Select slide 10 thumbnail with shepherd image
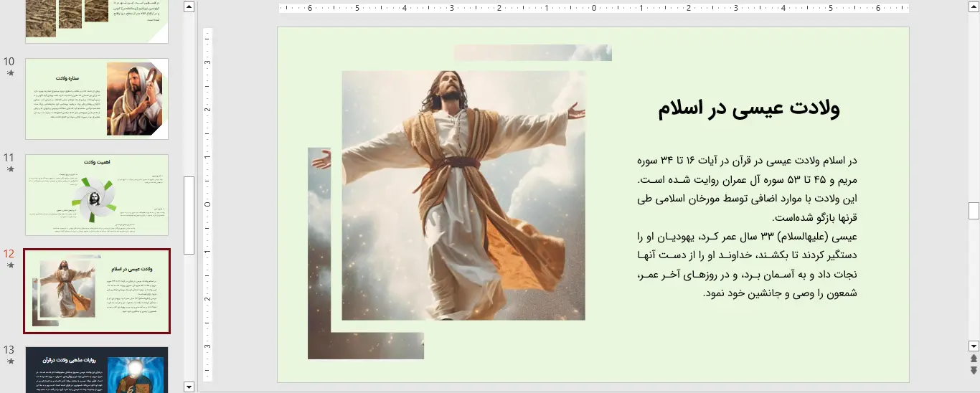 (97, 99)
